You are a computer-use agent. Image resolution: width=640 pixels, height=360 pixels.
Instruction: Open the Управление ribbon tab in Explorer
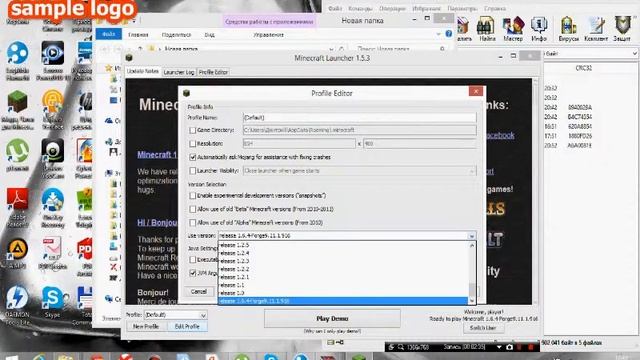(269, 35)
